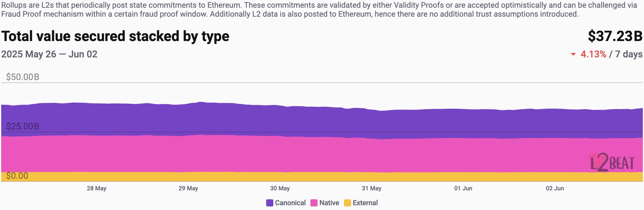This screenshot has height=210, width=644.
Task: Select the 29 May axis label
Action: [x=188, y=188]
